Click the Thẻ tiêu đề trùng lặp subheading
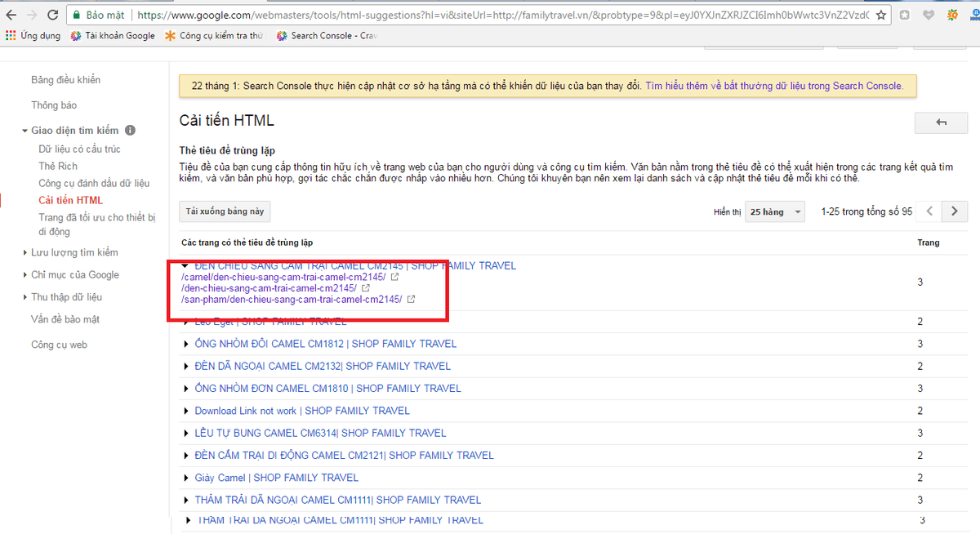 (x=227, y=151)
